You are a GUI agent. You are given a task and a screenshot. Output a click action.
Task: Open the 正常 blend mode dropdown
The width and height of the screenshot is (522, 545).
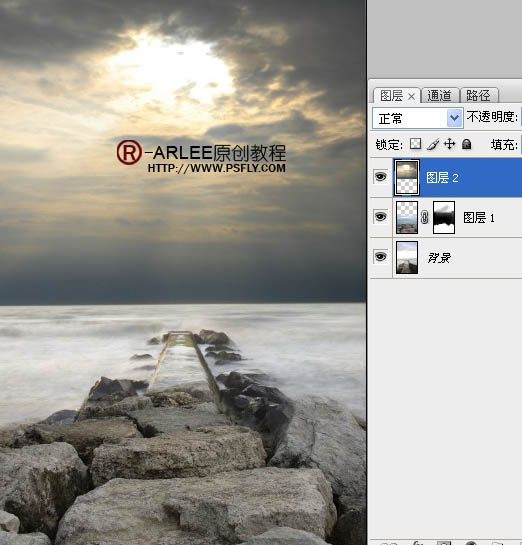(x=417, y=119)
